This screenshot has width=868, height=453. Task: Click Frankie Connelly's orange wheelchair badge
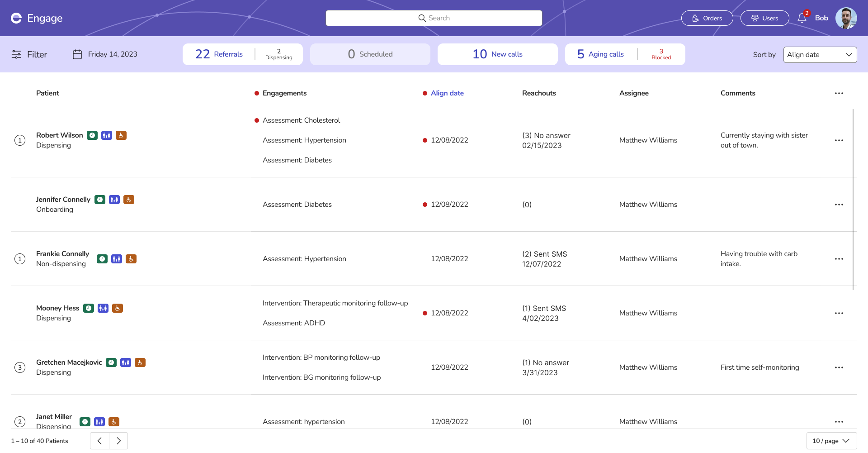(x=131, y=259)
